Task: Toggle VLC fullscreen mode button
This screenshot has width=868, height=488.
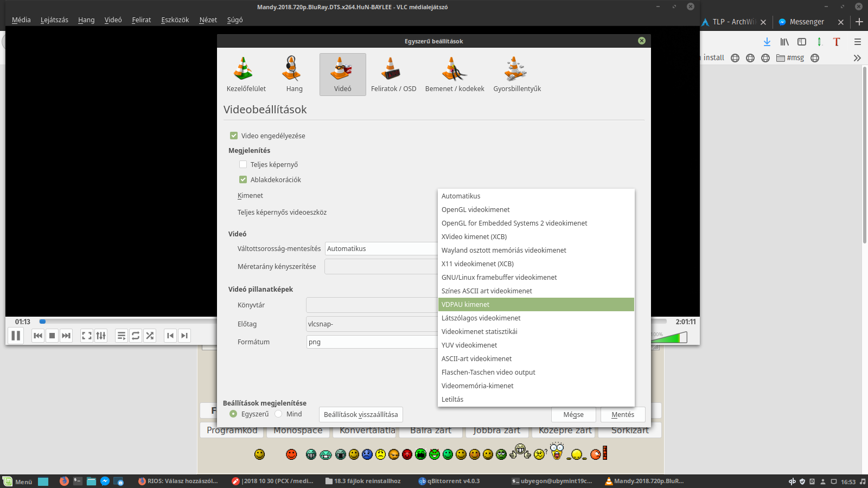Action: click(x=87, y=336)
